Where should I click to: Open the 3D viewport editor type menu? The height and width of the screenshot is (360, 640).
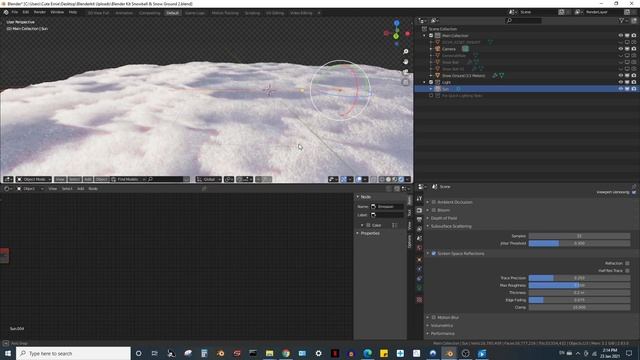pyautogui.click(x=8, y=179)
